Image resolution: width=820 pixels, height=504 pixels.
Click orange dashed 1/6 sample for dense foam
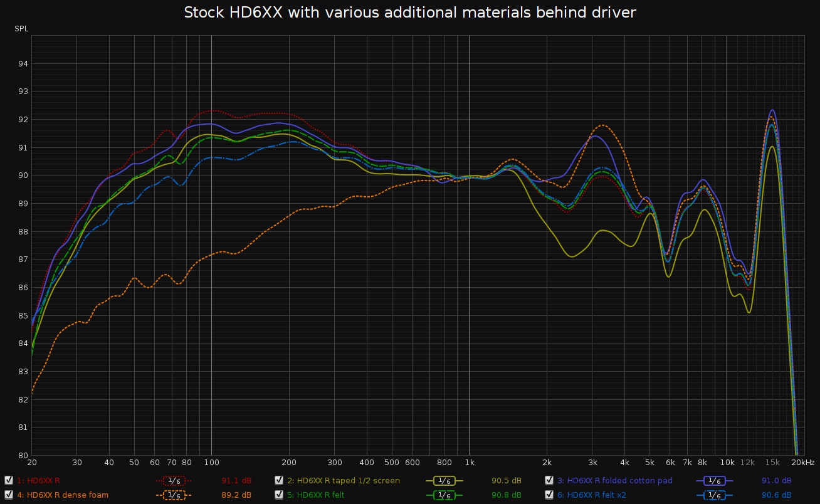174,495
